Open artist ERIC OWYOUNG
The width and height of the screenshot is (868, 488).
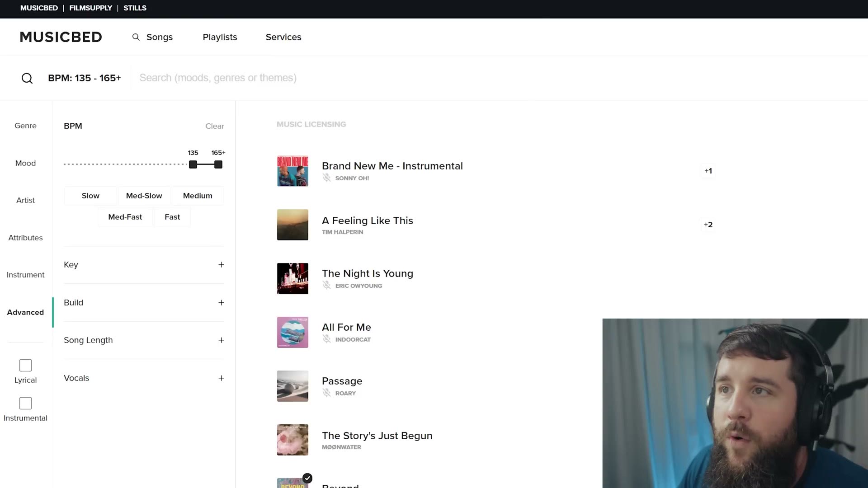coord(359,286)
